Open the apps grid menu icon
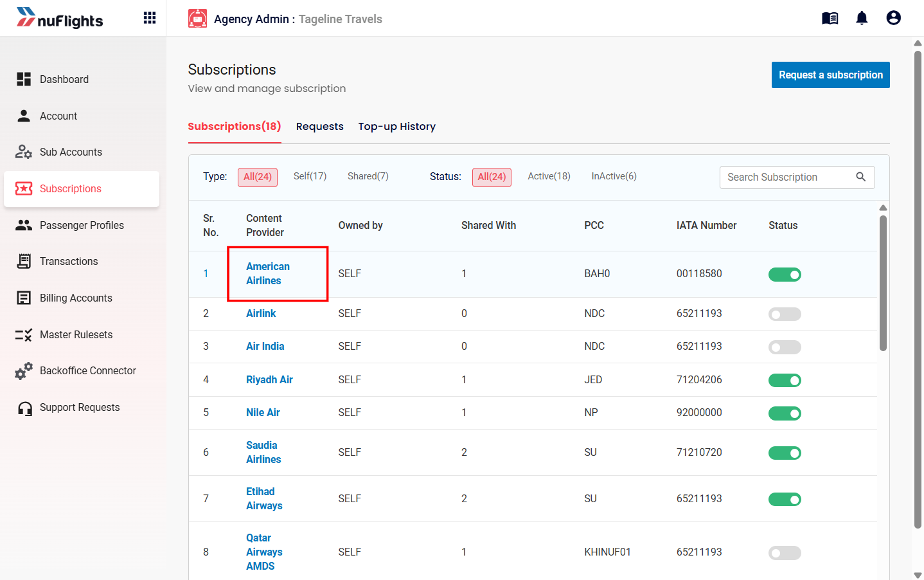Viewport: 924px width, 580px height. [150, 18]
